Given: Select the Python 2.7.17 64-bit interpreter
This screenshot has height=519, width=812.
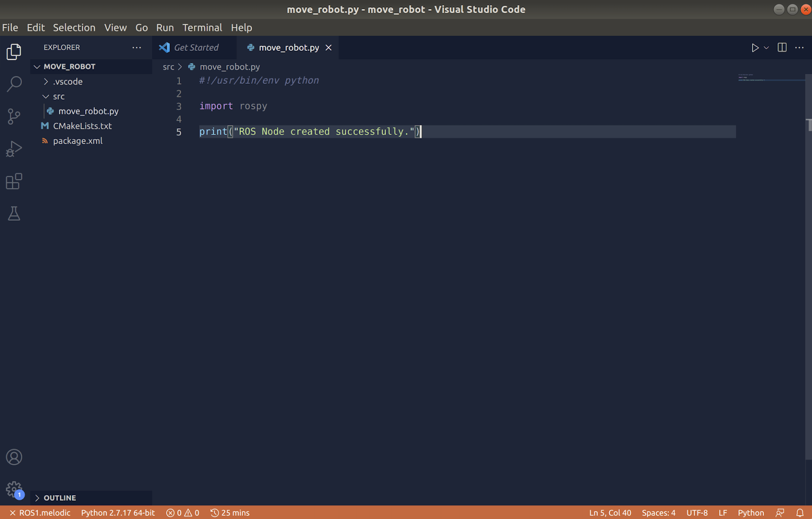Looking at the screenshot, I should point(118,513).
